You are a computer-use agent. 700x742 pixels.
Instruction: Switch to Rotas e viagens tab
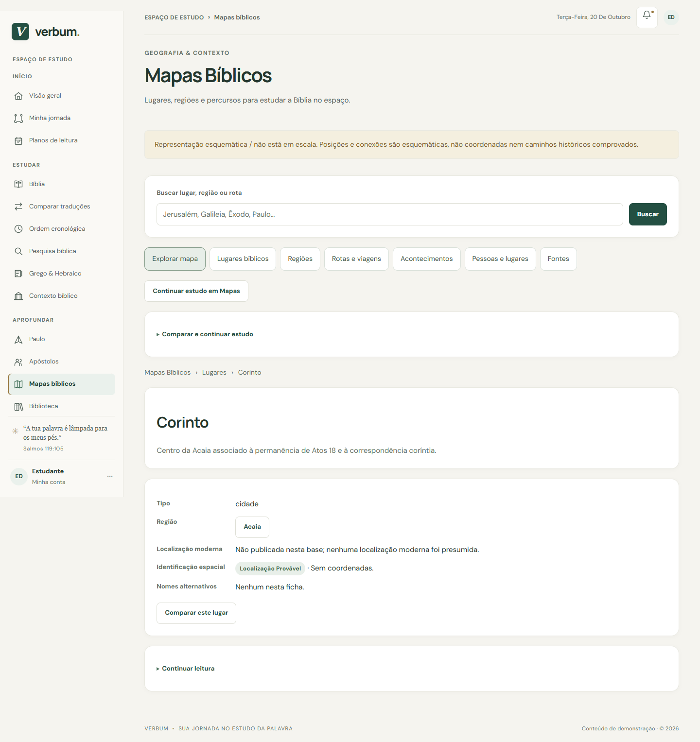(x=356, y=259)
